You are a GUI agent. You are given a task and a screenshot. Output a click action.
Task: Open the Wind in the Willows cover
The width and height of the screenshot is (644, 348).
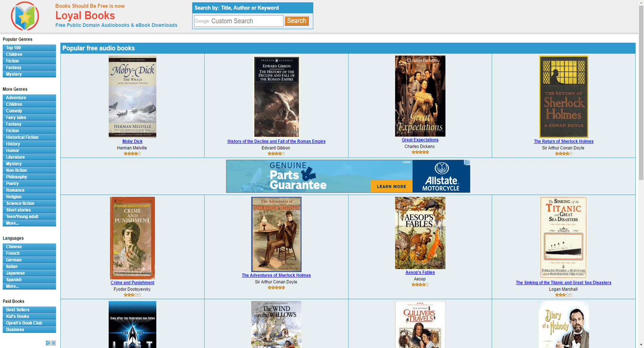(276, 324)
